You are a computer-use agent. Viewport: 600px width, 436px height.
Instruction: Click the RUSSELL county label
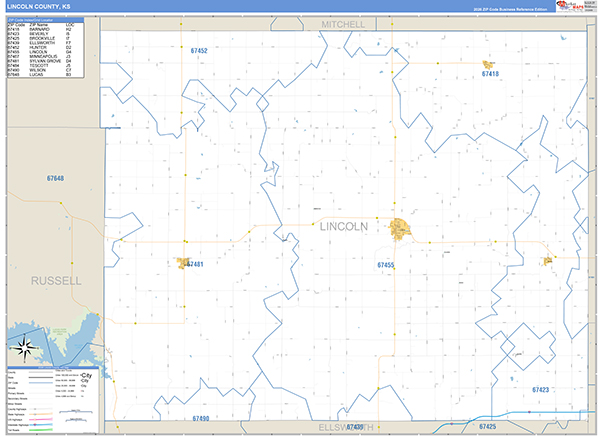(x=56, y=281)
